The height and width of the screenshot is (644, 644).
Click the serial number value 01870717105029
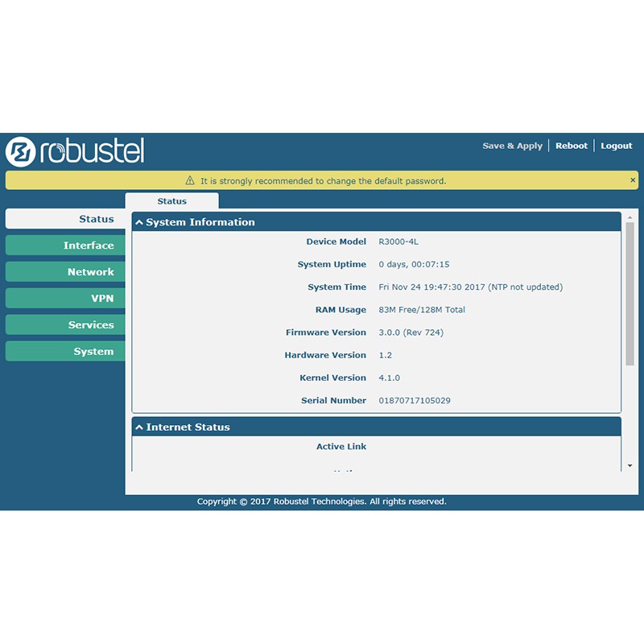[415, 400]
